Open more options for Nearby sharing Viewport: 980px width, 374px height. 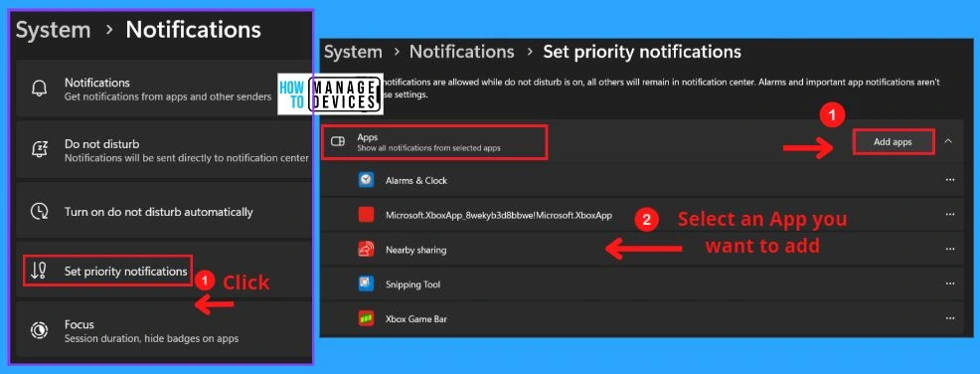(950, 249)
